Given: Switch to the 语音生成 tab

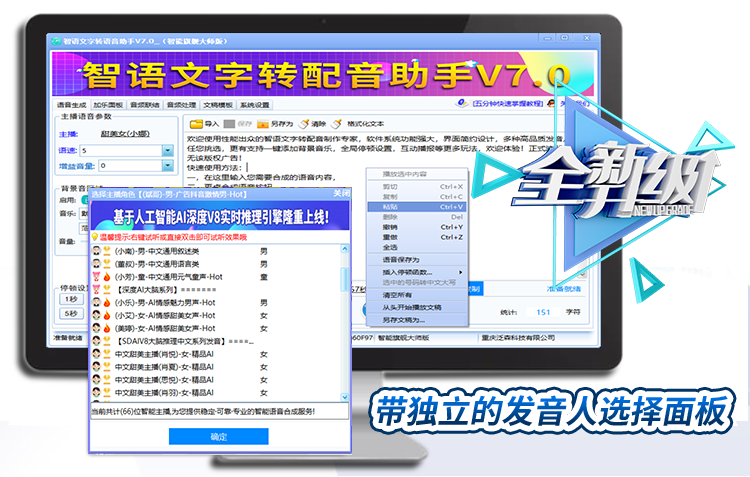Looking at the screenshot, I should coord(71,105).
